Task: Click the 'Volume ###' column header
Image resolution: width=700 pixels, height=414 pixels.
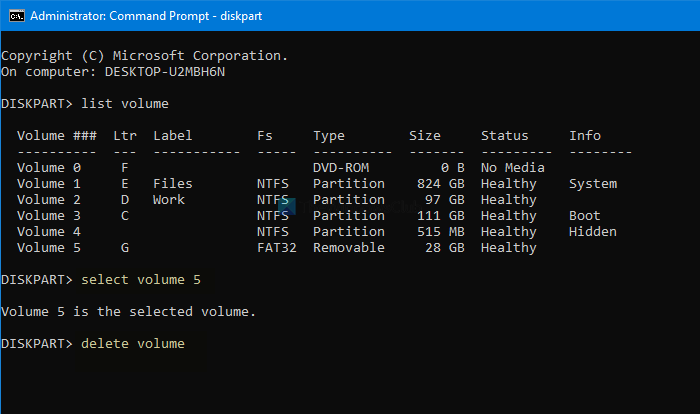Action: coord(56,136)
